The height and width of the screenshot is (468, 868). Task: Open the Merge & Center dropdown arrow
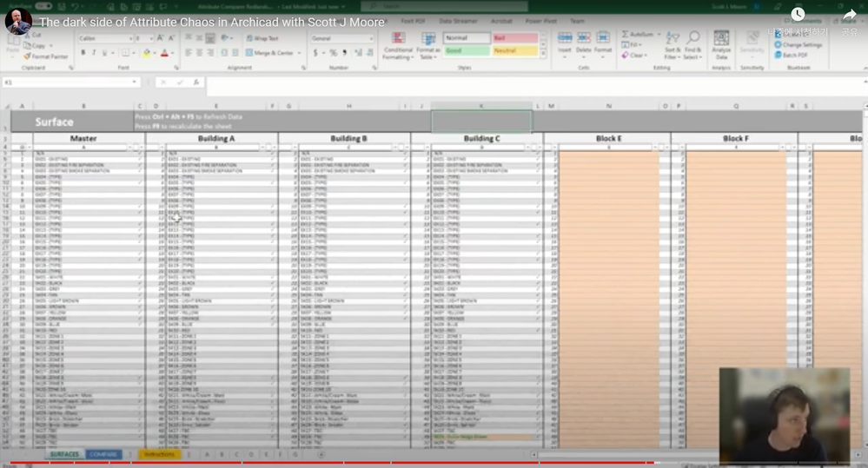[x=300, y=53]
